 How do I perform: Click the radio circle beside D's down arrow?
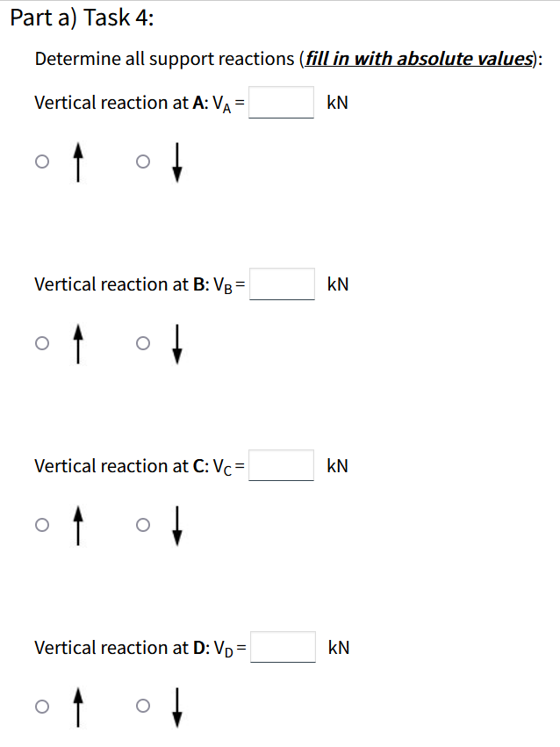coord(143,707)
